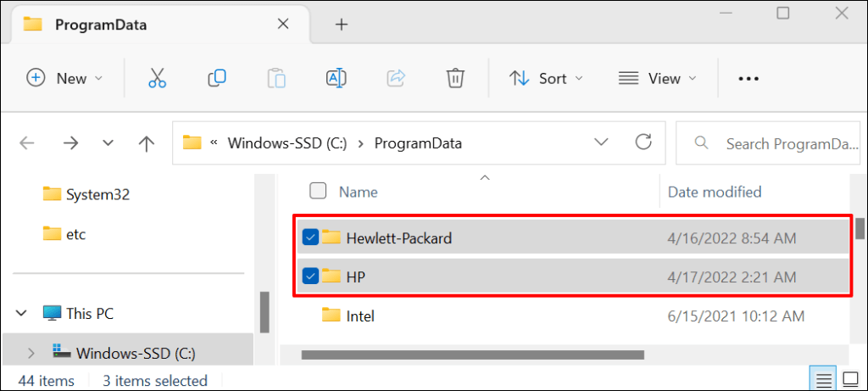Select the ProgramData tab
The width and height of the screenshot is (868, 391).
click(x=100, y=25)
